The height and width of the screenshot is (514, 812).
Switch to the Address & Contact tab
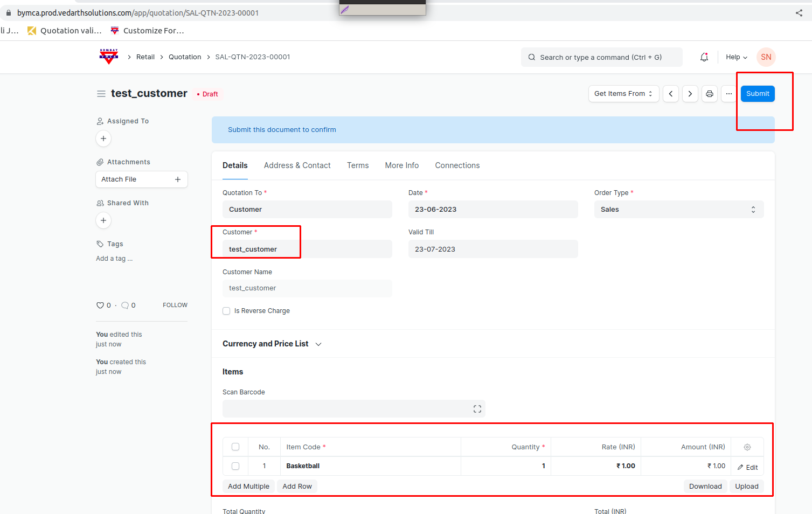point(297,165)
